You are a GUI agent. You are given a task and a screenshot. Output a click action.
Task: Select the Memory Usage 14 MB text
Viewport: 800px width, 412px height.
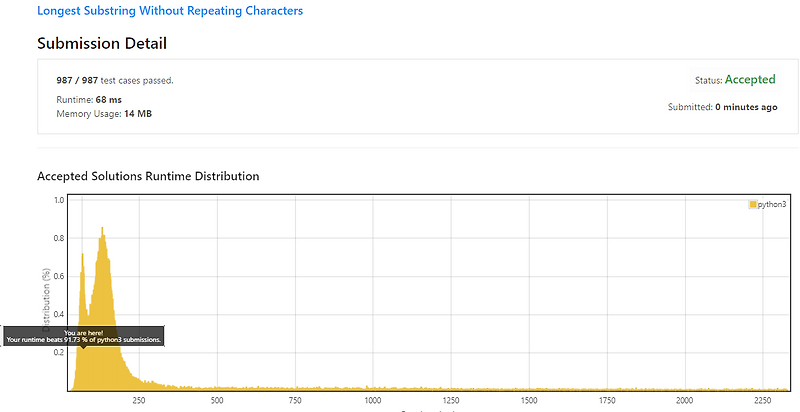click(x=104, y=114)
